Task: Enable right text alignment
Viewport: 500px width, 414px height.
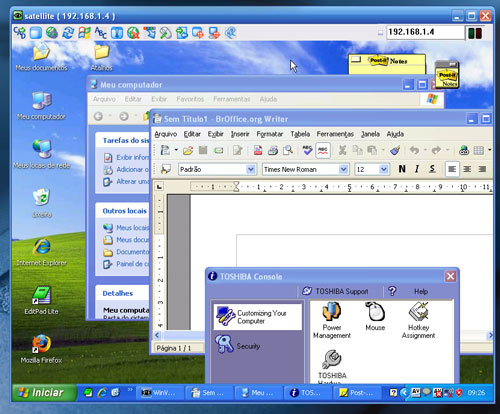Action: pyautogui.click(x=482, y=169)
